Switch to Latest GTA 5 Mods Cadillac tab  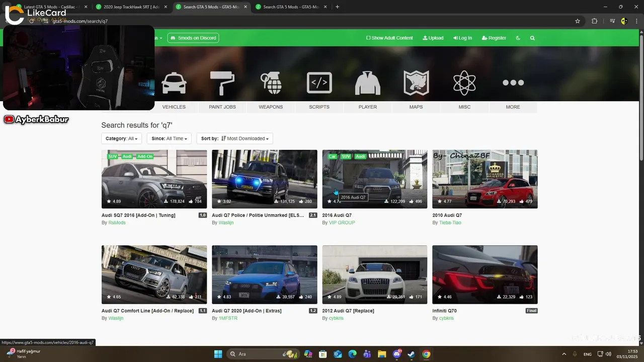[50, 7]
